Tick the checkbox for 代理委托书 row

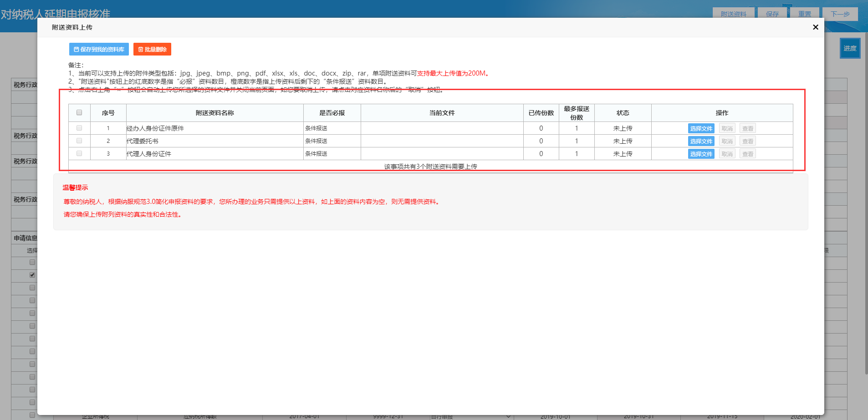pyautogui.click(x=79, y=141)
